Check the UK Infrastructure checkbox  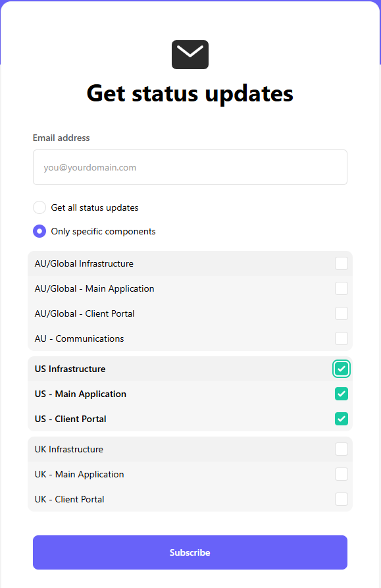342,449
